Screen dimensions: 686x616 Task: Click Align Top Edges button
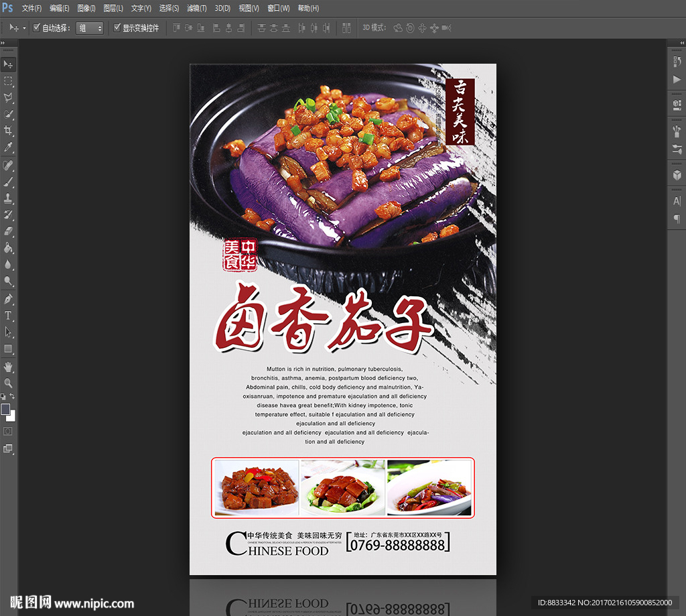point(176,28)
